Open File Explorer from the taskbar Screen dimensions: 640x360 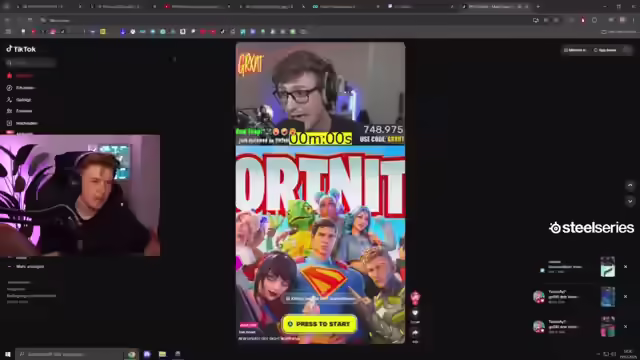pos(162,354)
